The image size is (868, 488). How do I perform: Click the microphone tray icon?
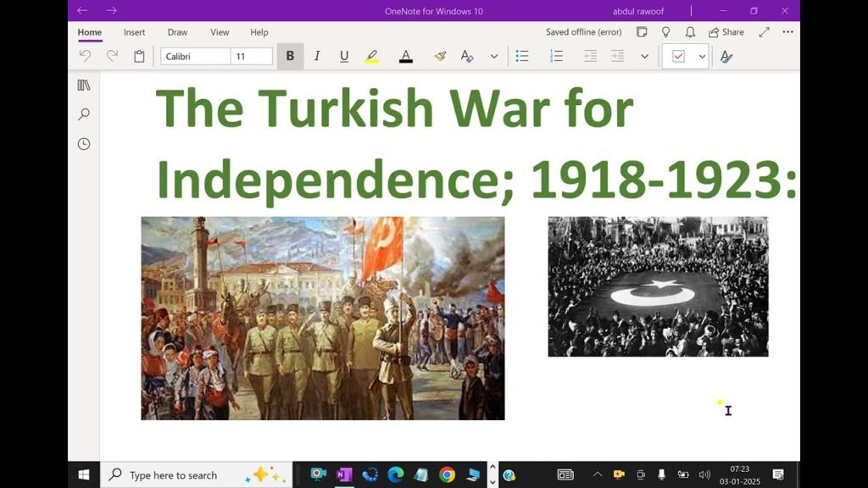point(661,474)
